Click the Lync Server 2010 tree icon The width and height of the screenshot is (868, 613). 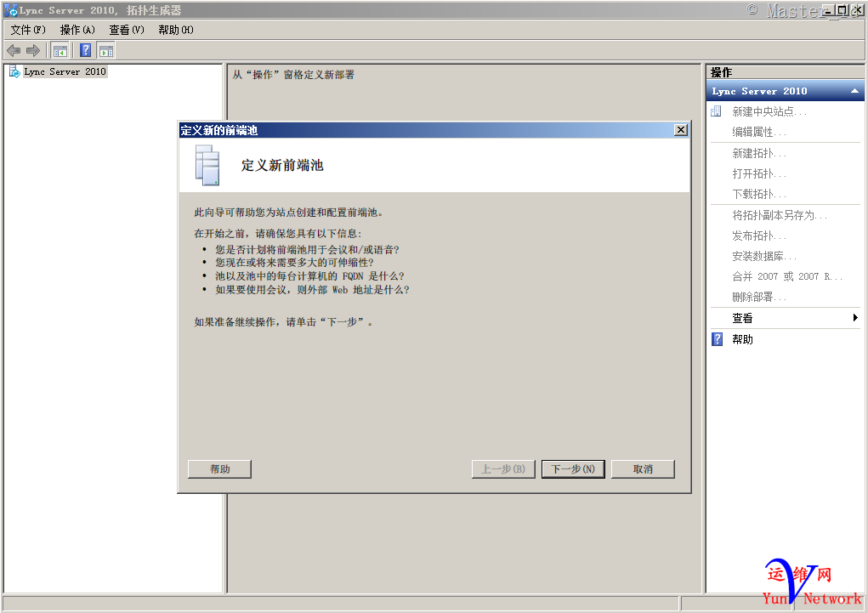14,71
